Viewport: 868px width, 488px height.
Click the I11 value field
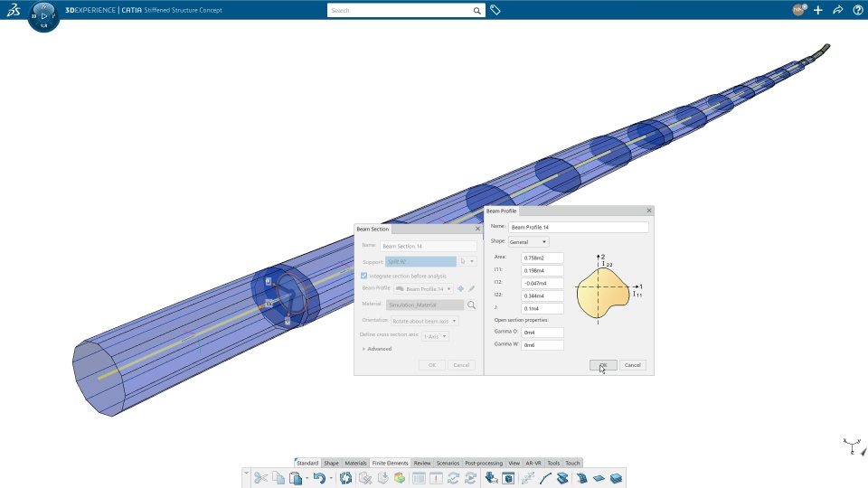click(x=542, y=270)
